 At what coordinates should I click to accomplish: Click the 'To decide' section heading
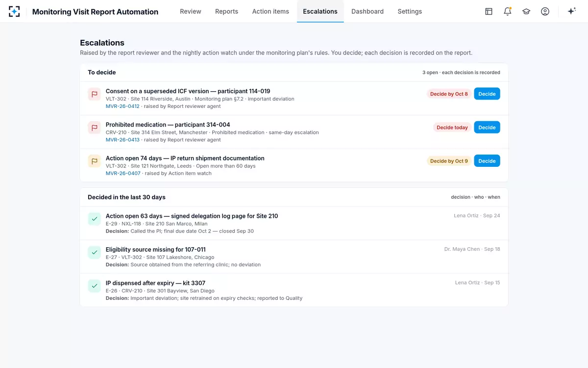tap(102, 72)
